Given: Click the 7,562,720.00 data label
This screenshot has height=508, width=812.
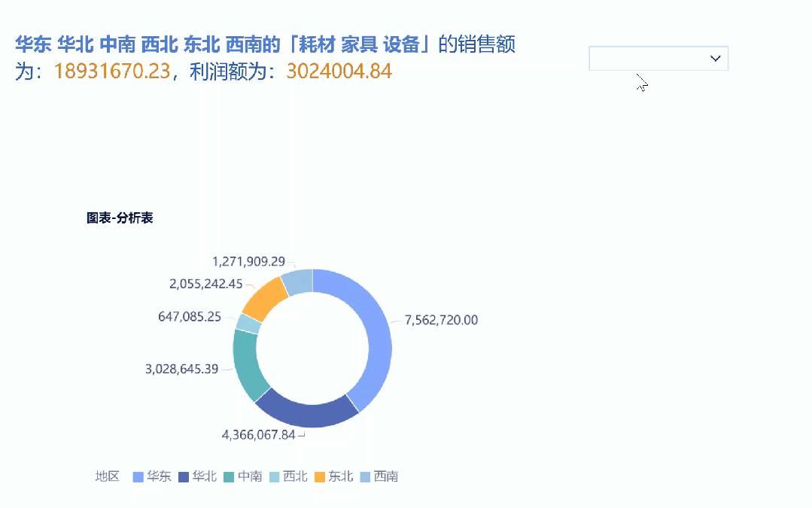Looking at the screenshot, I should click(x=441, y=320).
